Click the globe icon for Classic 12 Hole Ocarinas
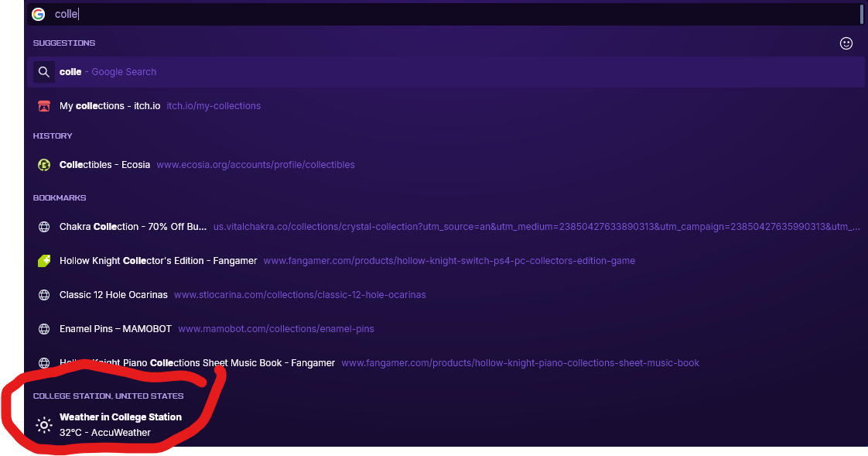The height and width of the screenshot is (456, 868). pos(44,295)
